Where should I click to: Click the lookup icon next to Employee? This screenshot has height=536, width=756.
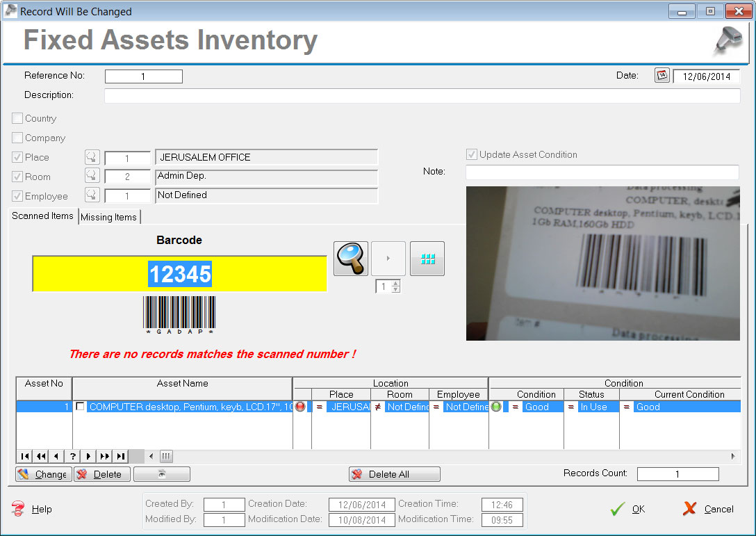[92, 195]
